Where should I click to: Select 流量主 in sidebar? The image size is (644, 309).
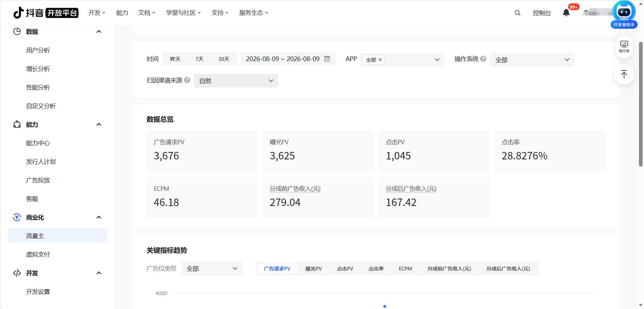[x=57, y=236]
